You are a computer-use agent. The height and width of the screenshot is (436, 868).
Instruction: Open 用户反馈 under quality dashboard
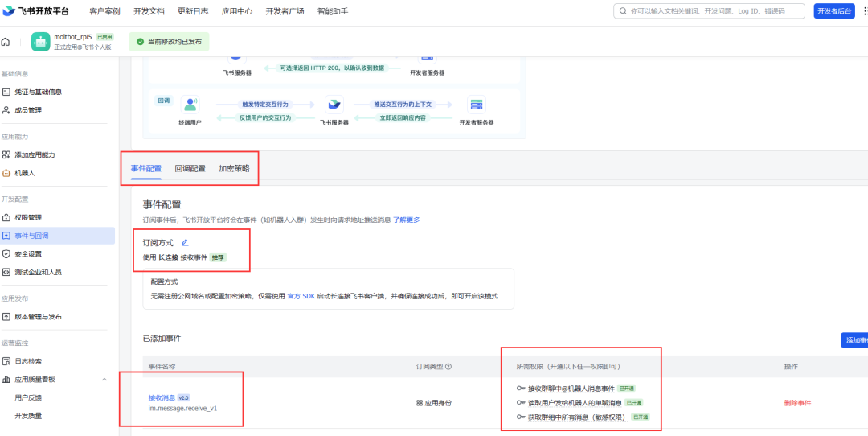(x=28, y=397)
